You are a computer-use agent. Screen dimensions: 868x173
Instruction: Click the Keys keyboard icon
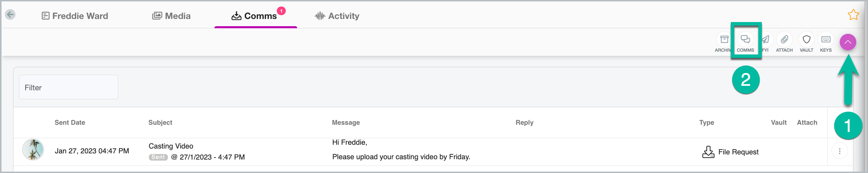(x=826, y=40)
